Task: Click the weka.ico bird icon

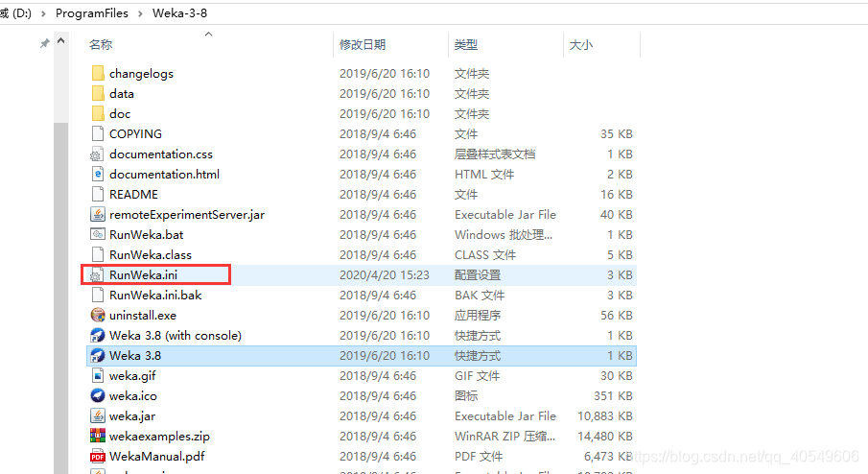Action: [x=98, y=395]
